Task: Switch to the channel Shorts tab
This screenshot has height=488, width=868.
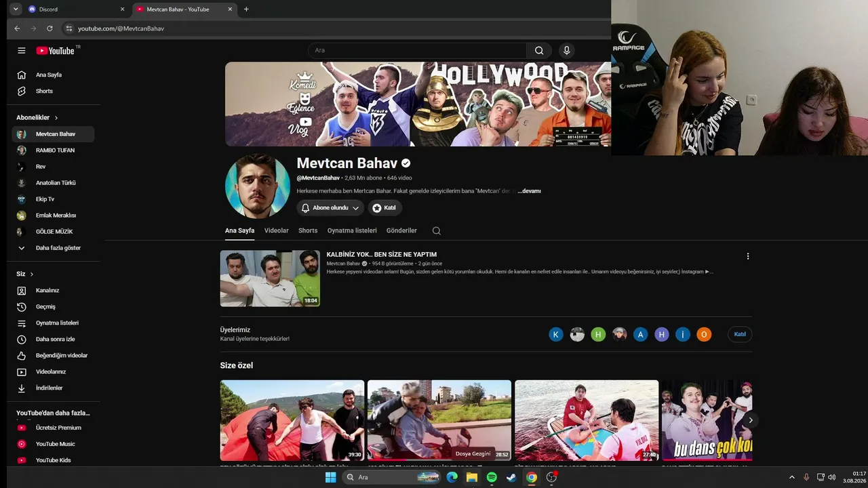Action: click(308, 230)
